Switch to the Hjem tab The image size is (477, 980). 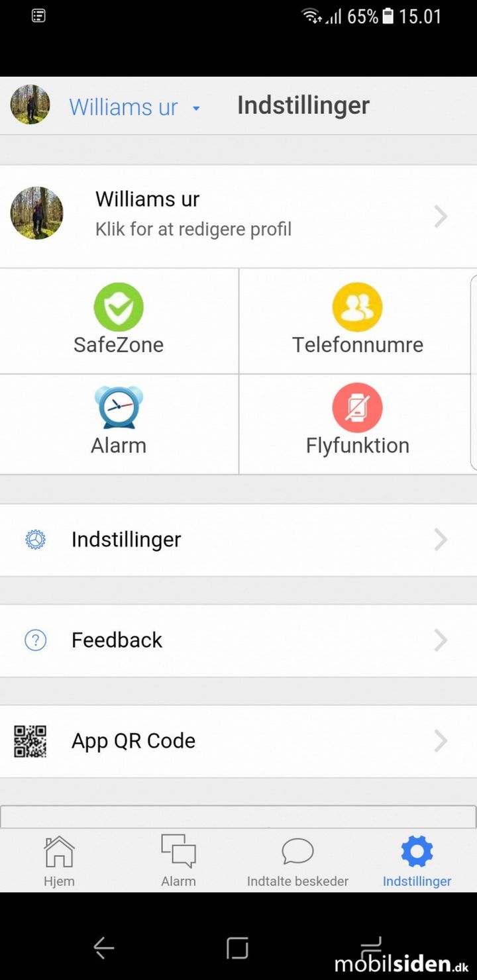(x=59, y=861)
